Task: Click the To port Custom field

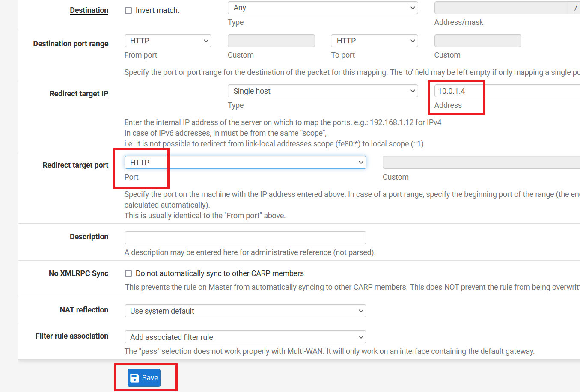Action: coord(478,41)
